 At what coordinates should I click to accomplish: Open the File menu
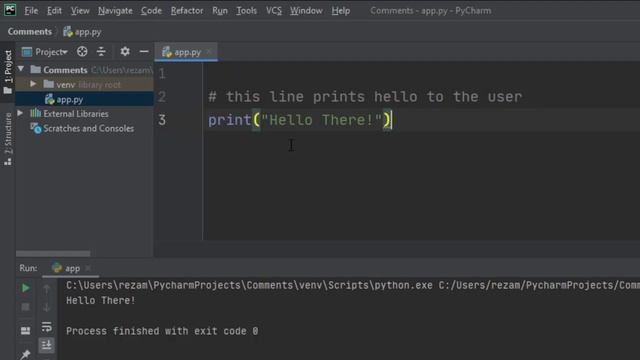pos(31,11)
